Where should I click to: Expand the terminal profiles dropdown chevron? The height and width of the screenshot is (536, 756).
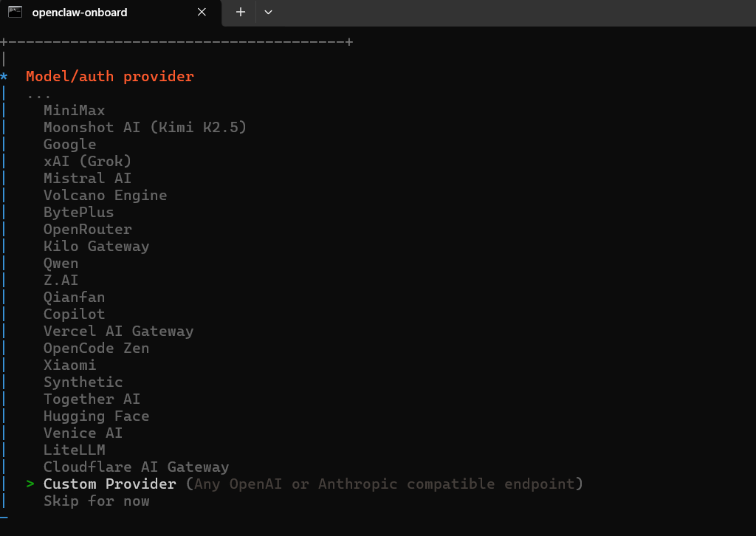tap(269, 12)
